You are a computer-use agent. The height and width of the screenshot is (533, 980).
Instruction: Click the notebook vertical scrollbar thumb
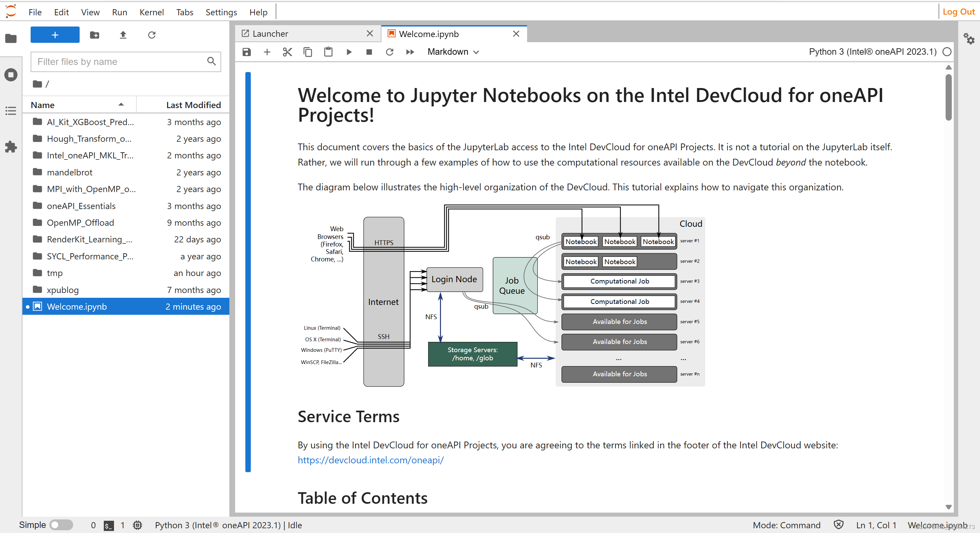pos(948,97)
